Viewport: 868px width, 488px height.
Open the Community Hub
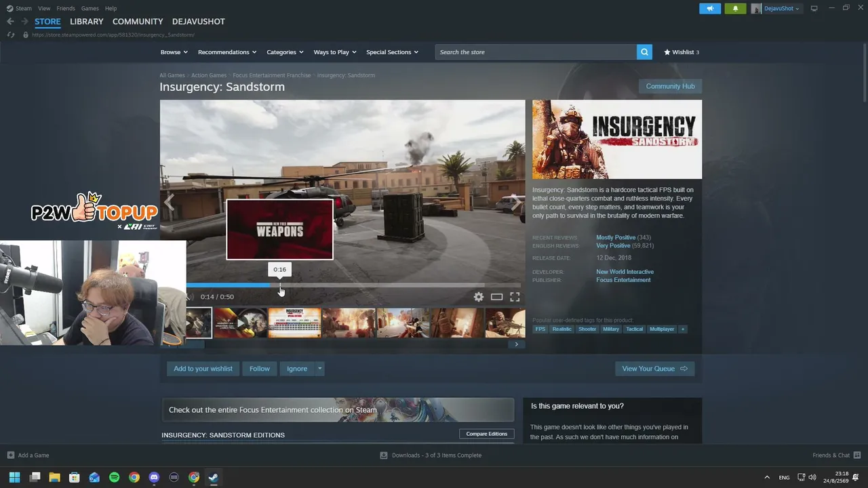pos(670,87)
